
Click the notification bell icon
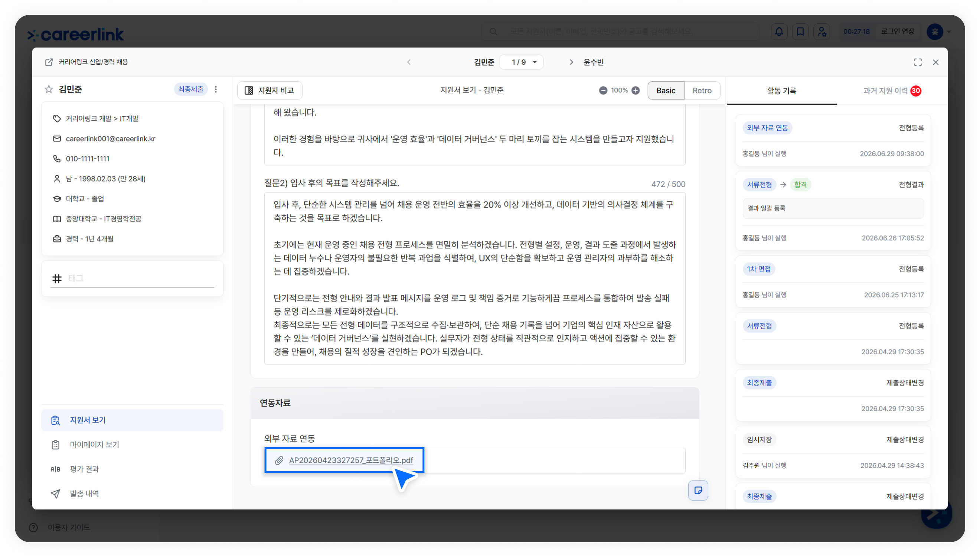click(779, 31)
